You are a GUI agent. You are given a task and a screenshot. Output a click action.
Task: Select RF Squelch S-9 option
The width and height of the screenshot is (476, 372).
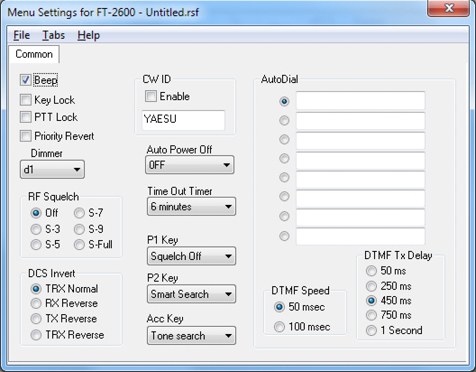[79, 229]
